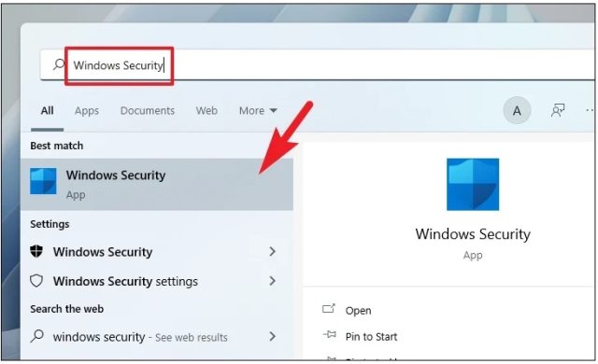Switch to the Apps filter tab
Screen dimensions: 598x364
point(87,111)
